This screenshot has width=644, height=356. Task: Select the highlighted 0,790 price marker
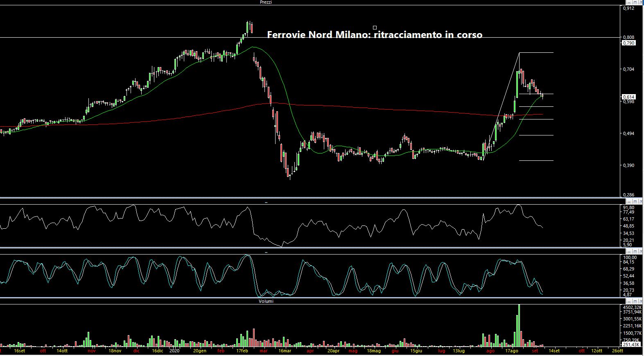click(628, 43)
